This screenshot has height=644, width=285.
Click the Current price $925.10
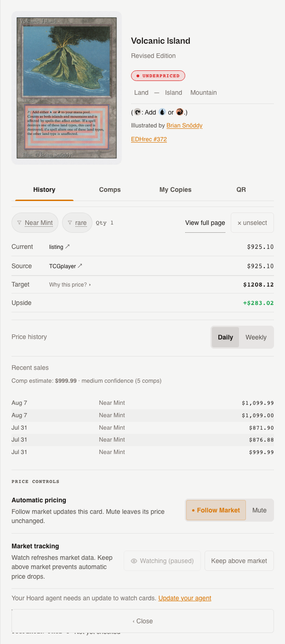click(260, 247)
